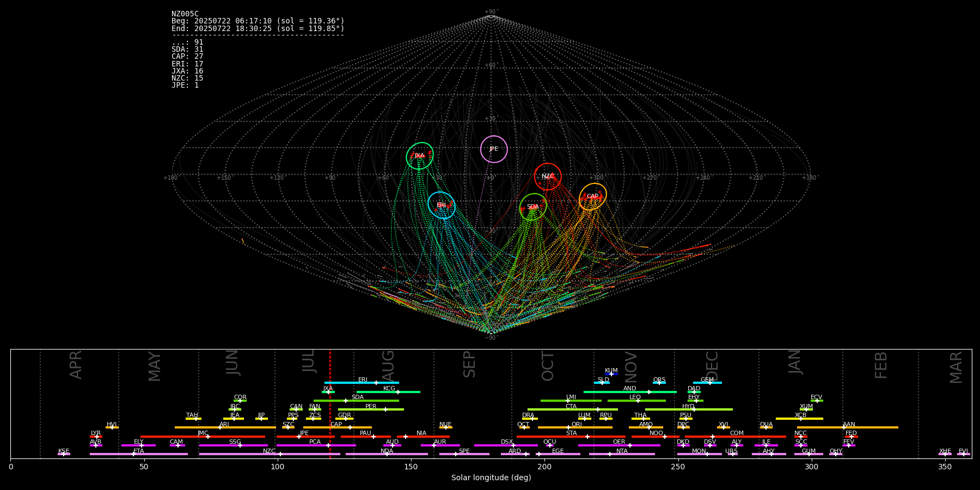
Task: Select the AND shower bar in timeline
Action: point(630,391)
